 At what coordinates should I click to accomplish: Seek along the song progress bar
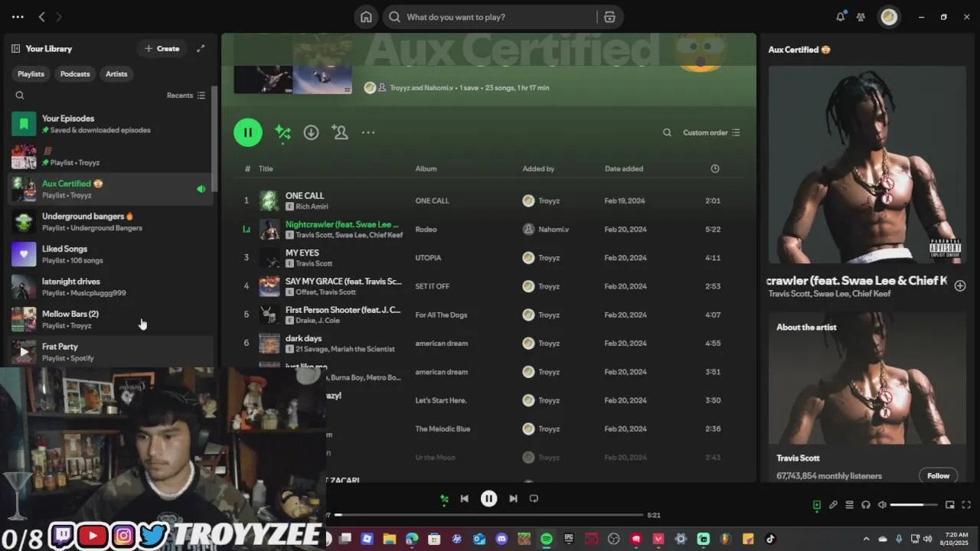pyautogui.click(x=488, y=515)
